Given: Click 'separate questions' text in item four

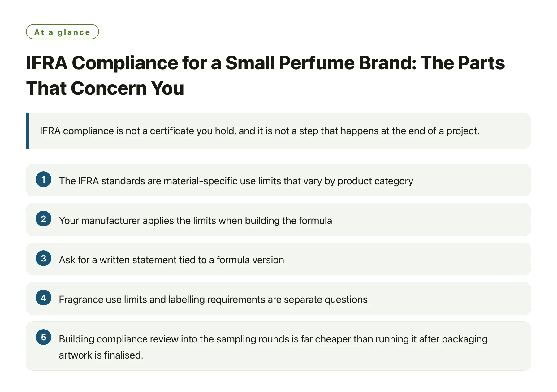Looking at the screenshot, I should point(326,299).
